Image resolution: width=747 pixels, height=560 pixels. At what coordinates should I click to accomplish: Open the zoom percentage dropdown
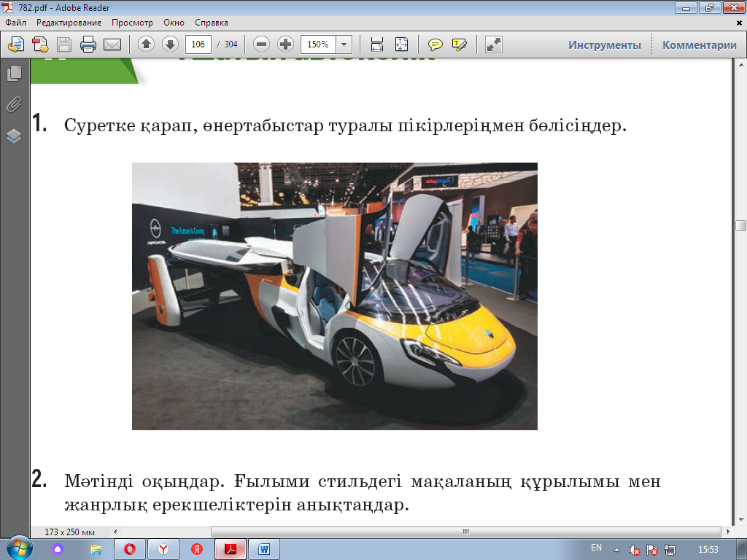pyautogui.click(x=344, y=44)
